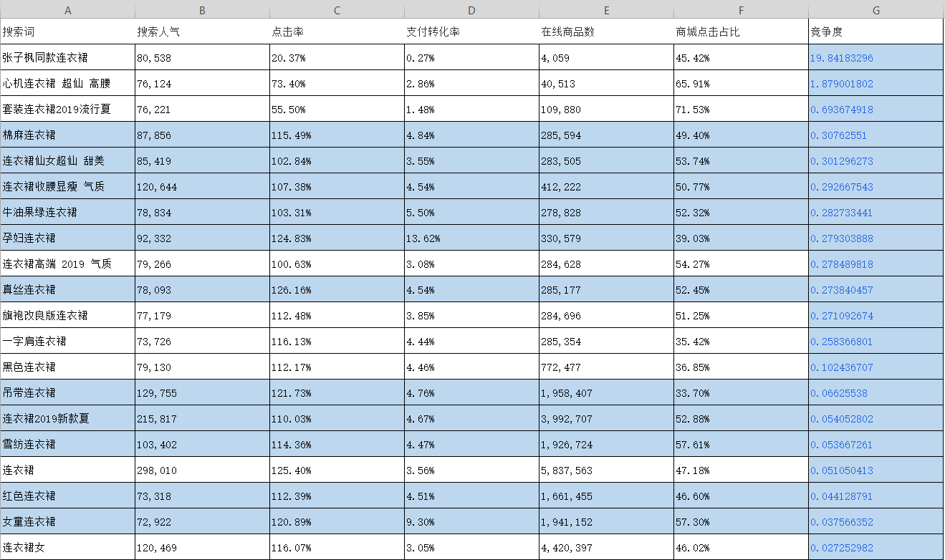Screen dimensions: 945x560
Task: Click conversion rate value 0.27%
Action: [x=471, y=57]
